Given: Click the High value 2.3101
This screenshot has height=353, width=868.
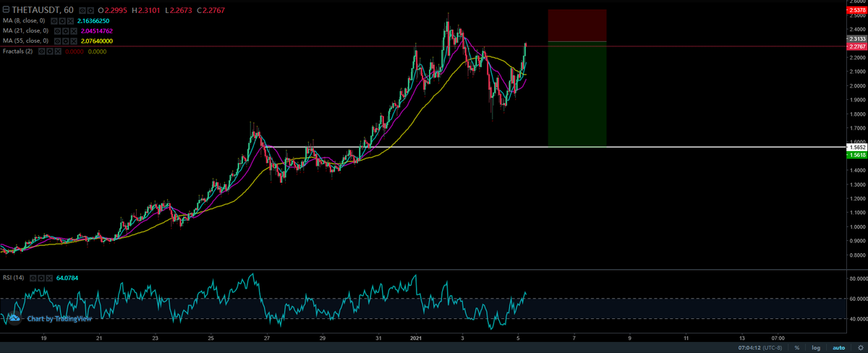Looking at the screenshot, I should point(149,10).
